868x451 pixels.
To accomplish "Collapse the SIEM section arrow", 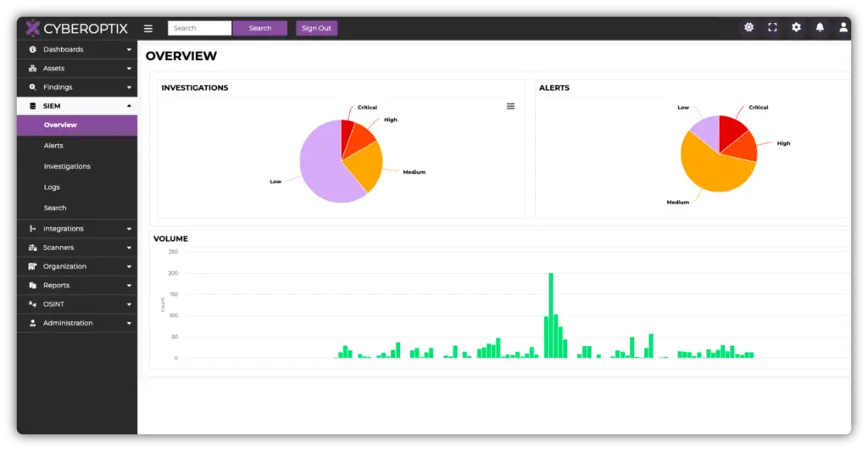I will [129, 106].
